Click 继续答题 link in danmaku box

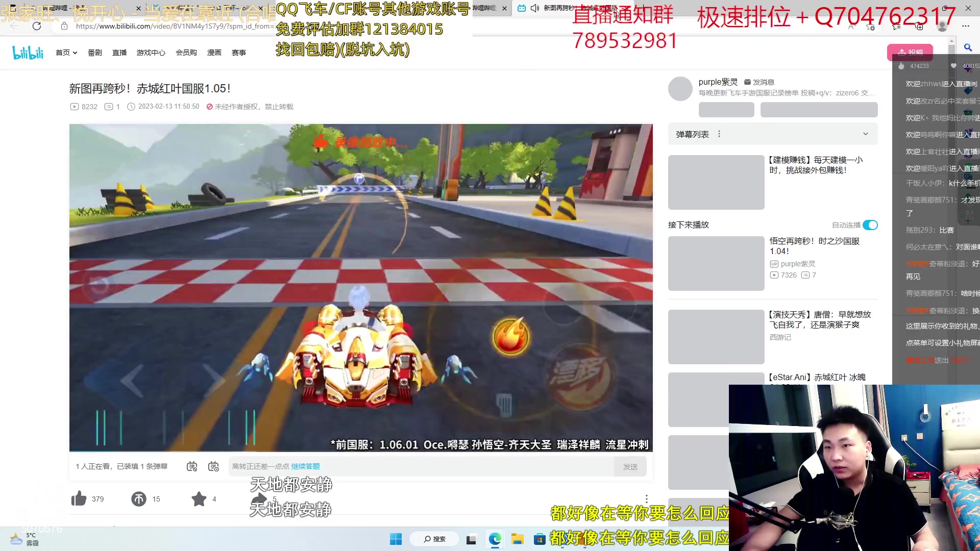pos(306,466)
